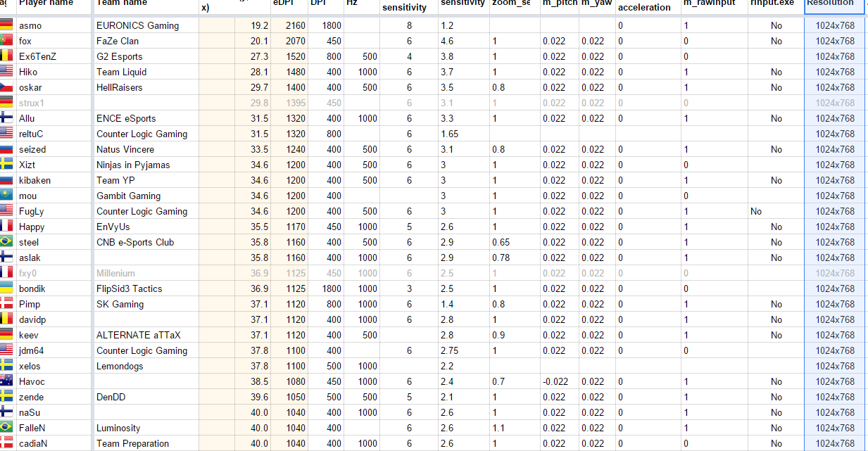Image resolution: width=868 pixels, height=451 pixels.
Task: Select the Swedish flag beside Xizt
Action: [x=6, y=165]
